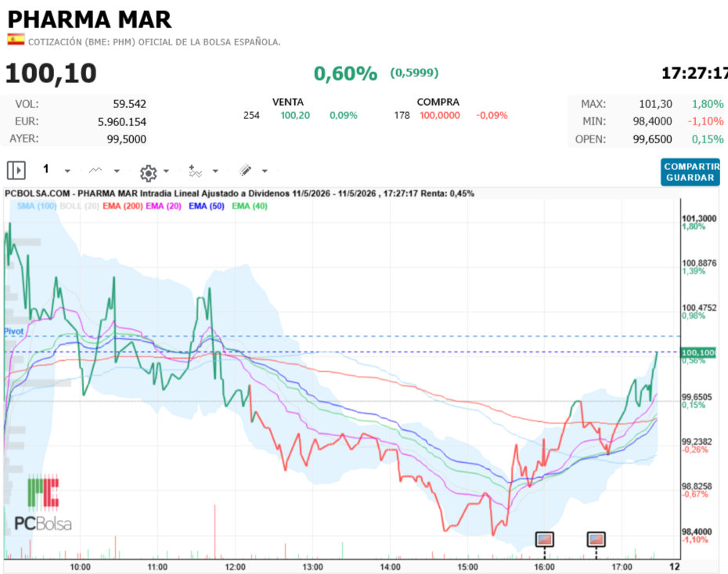Viewport: 728px width, 574px height.
Task: Click the add indicator icon
Action: pyautogui.click(x=195, y=171)
